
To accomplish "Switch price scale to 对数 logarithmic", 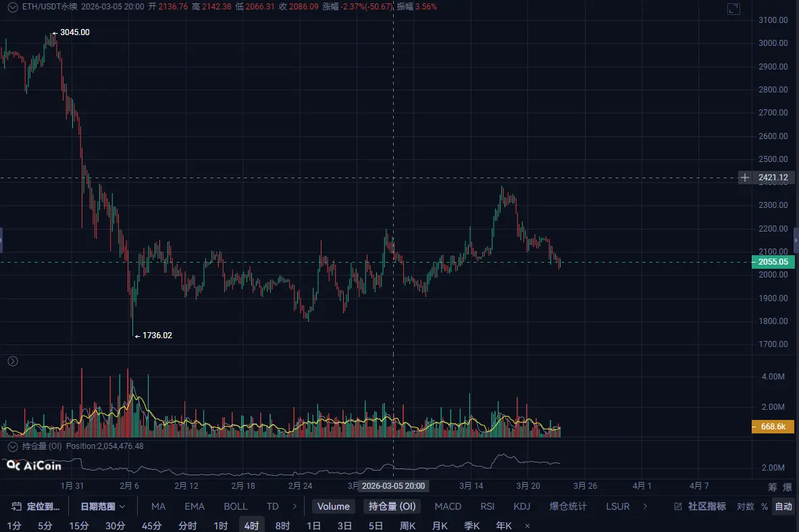I will 745,506.
